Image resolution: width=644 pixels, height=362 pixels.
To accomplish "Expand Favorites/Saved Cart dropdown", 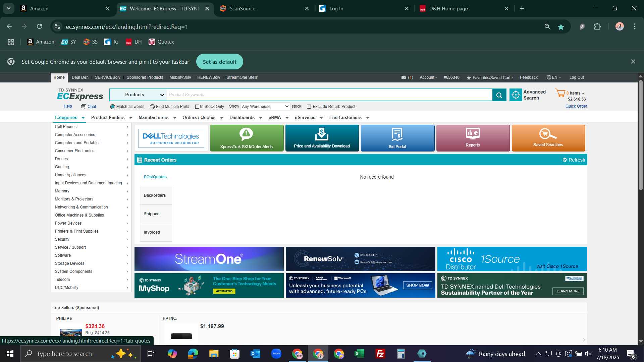I will (490, 77).
